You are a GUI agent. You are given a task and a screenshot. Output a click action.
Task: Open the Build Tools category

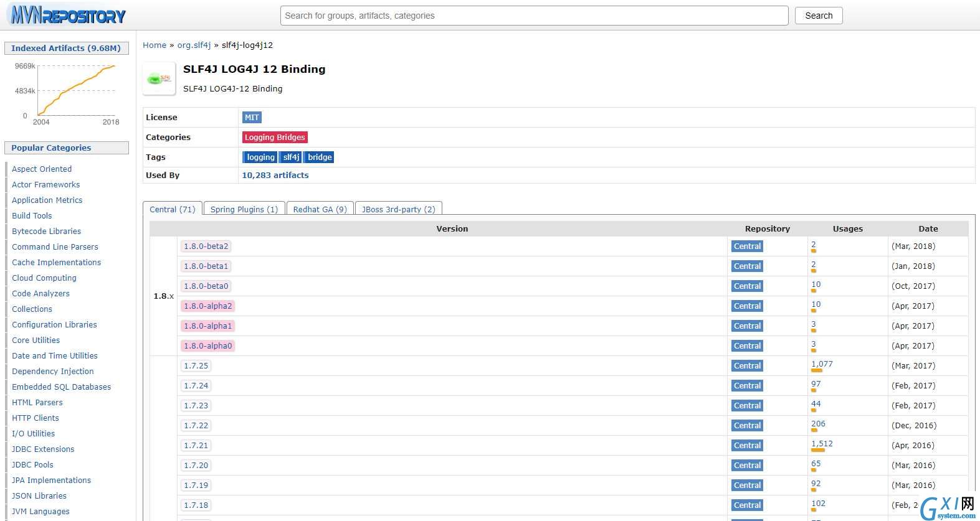coord(32,216)
